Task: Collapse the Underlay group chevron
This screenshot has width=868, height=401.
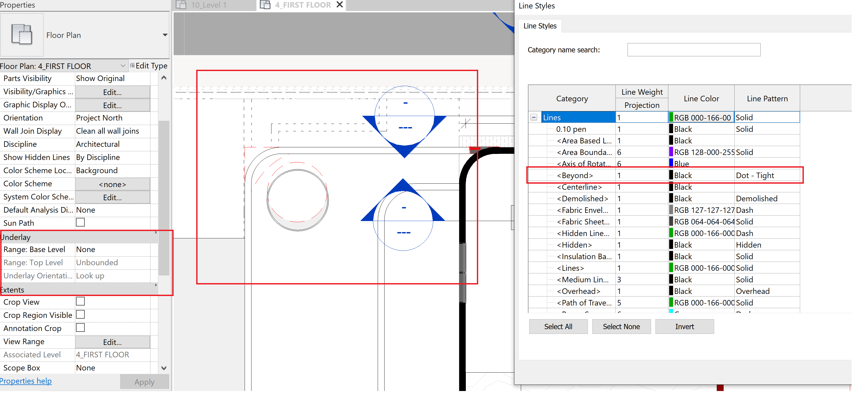Action: pyautogui.click(x=156, y=233)
